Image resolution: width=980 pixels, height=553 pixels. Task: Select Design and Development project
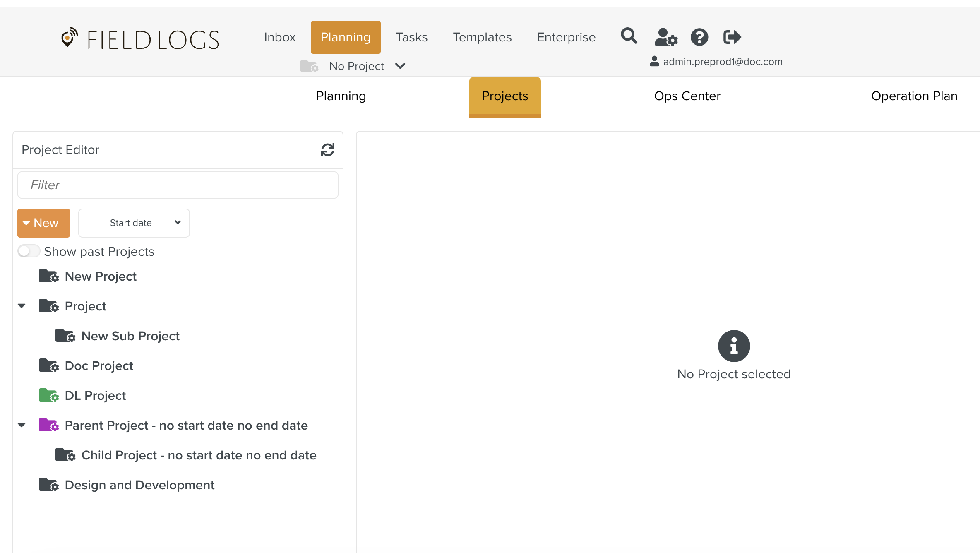pyautogui.click(x=139, y=485)
